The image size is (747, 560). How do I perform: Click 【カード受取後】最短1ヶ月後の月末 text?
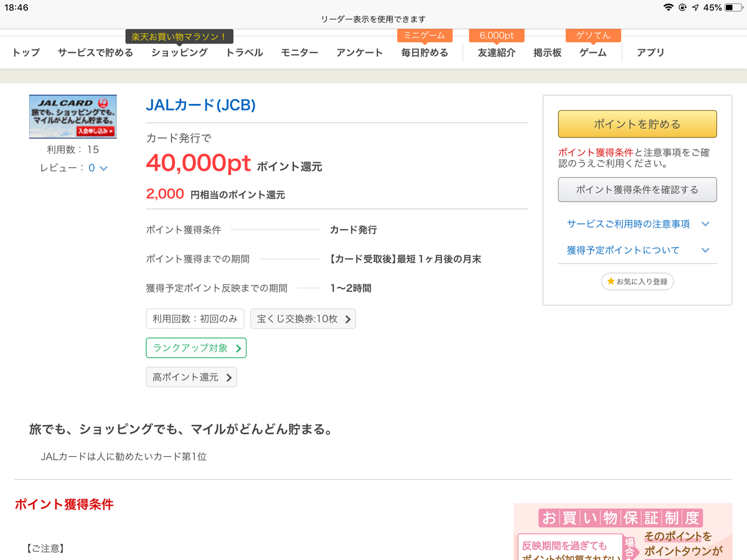(406, 259)
